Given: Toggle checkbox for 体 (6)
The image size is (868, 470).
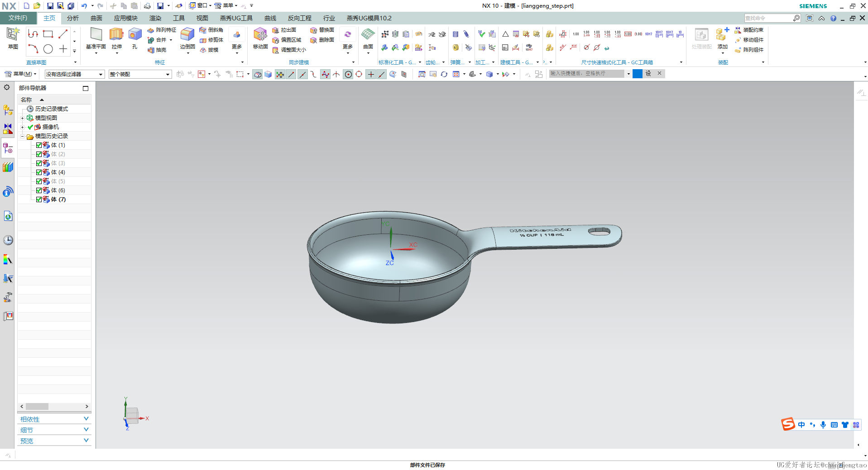Looking at the screenshot, I should click(x=39, y=190).
